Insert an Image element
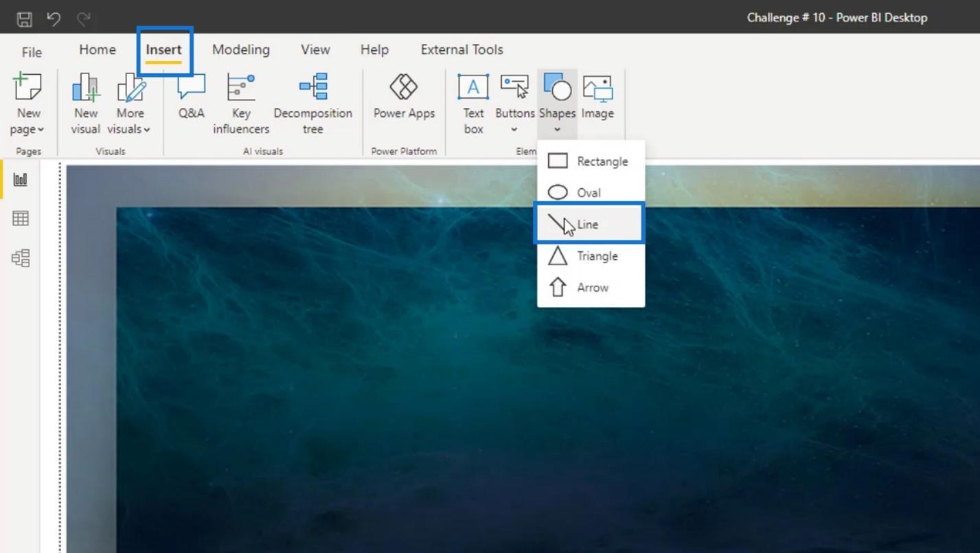Screen dimensions: 980x553 pos(597,98)
